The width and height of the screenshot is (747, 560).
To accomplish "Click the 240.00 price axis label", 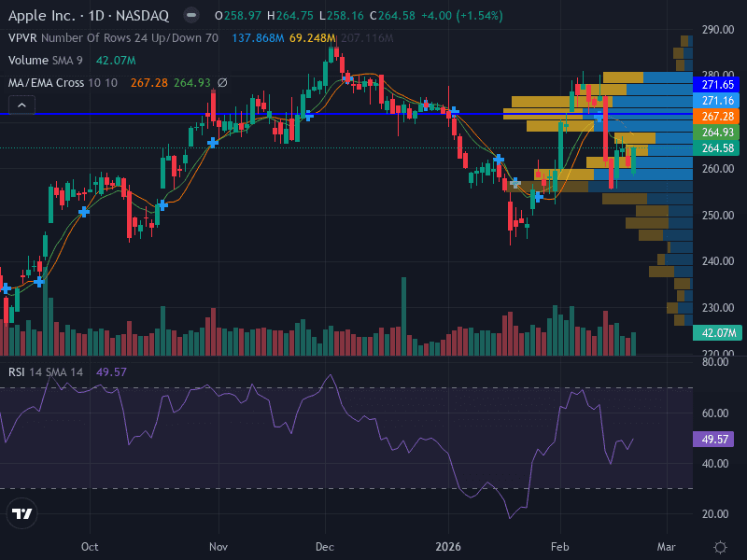I will pos(718,261).
